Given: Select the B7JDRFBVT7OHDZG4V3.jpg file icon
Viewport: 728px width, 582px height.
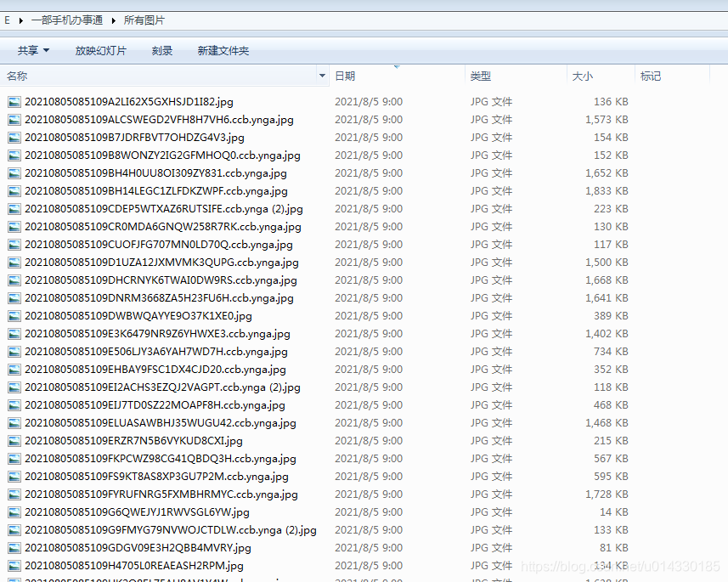Looking at the screenshot, I should [14, 137].
